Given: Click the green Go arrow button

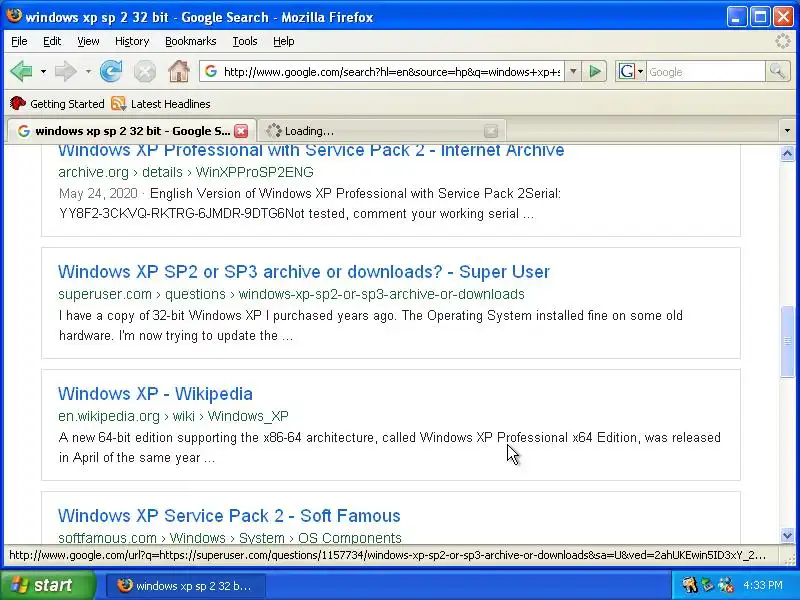Looking at the screenshot, I should point(595,71).
